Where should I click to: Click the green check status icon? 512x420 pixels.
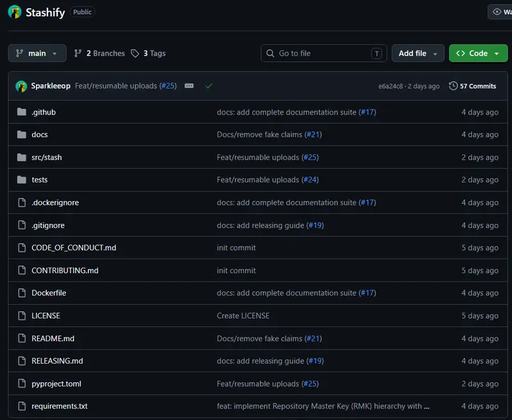tap(209, 86)
